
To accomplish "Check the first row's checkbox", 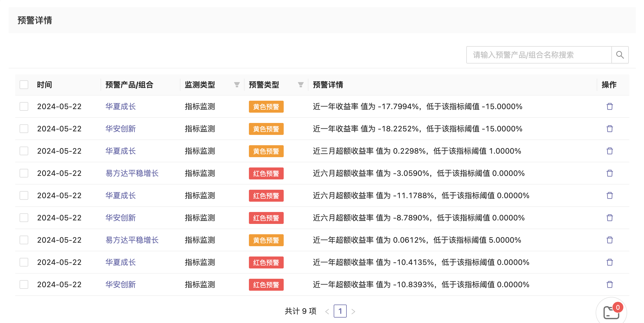I will click(x=24, y=106).
